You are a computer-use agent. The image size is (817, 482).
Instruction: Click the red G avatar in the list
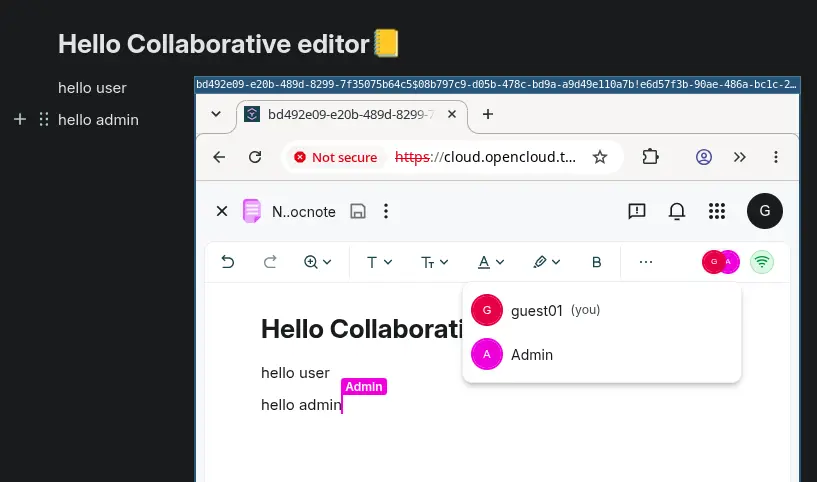coord(487,310)
